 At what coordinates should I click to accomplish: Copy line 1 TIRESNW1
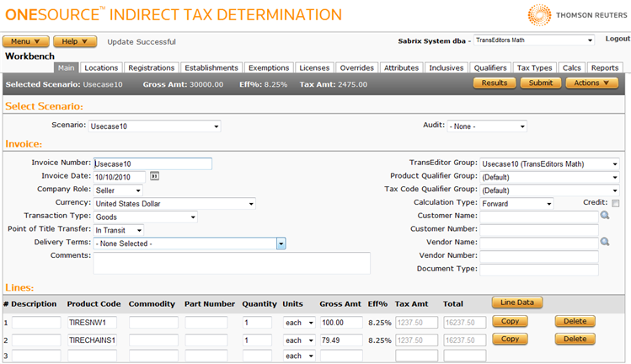pos(509,321)
